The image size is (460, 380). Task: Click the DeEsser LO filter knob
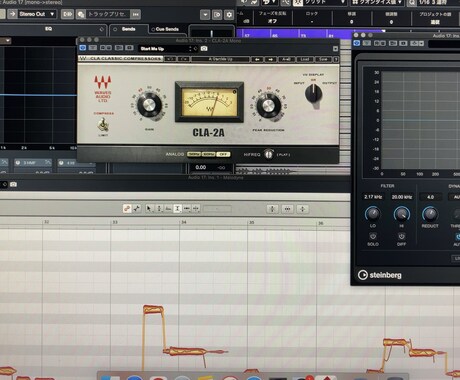click(373, 214)
